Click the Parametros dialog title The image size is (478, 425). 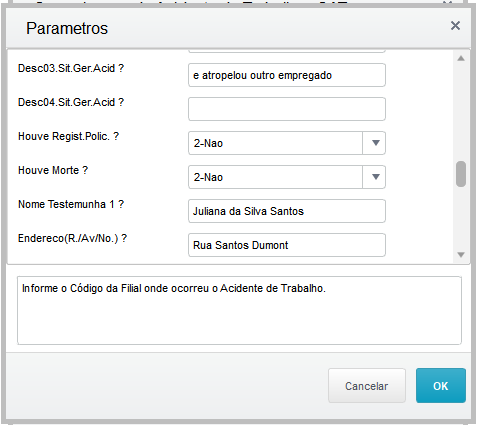coord(67,28)
